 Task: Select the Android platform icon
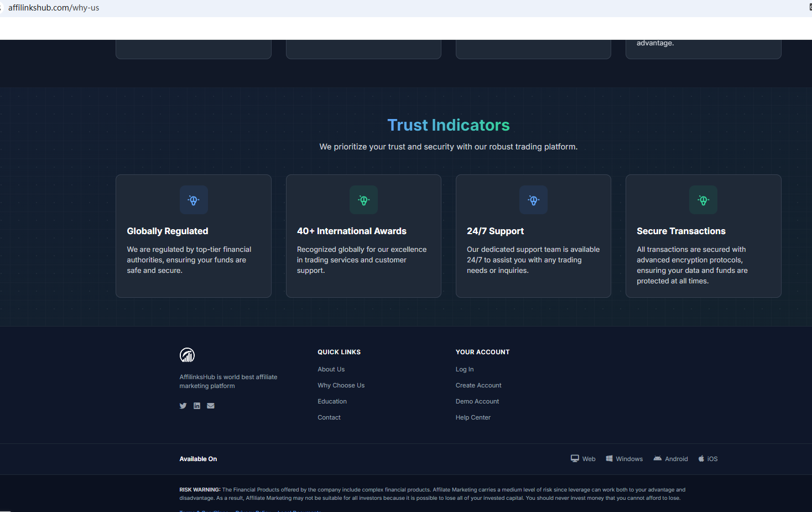tap(657, 458)
